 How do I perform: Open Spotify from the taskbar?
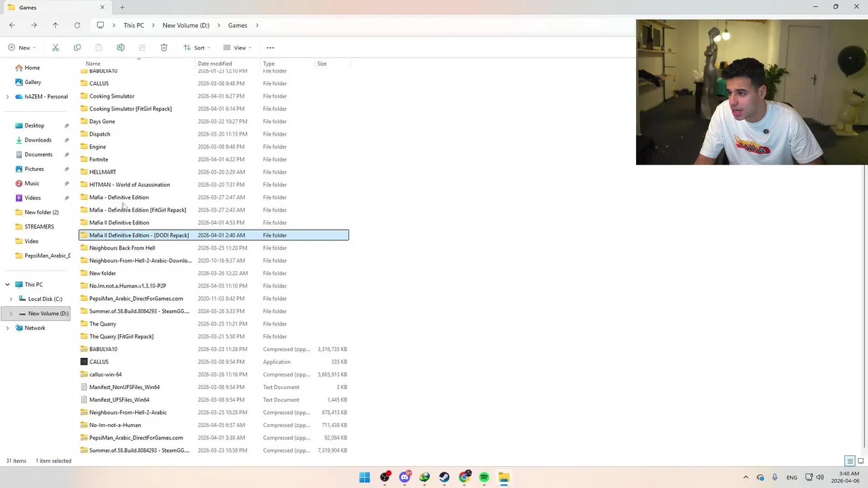(484, 477)
